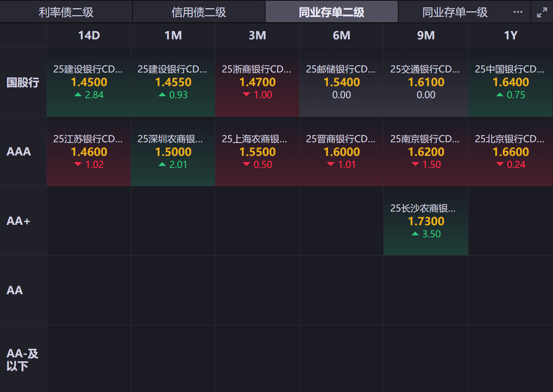Select the 同业存单二级 tab
This screenshot has height=392, width=553.
click(x=331, y=12)
